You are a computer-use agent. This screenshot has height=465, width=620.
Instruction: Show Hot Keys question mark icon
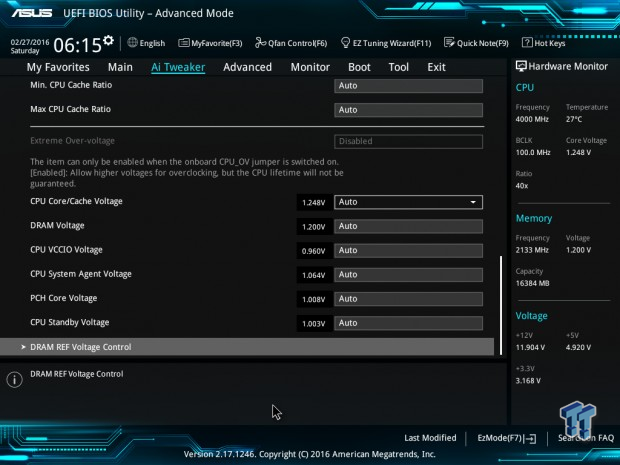pyautogui.click(x=527, y=42)
